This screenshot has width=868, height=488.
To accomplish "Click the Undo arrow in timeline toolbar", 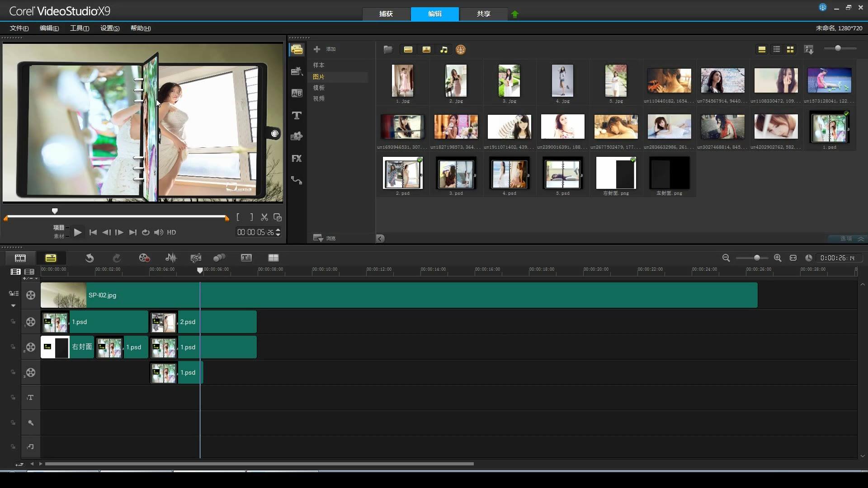I will point(90,258).
